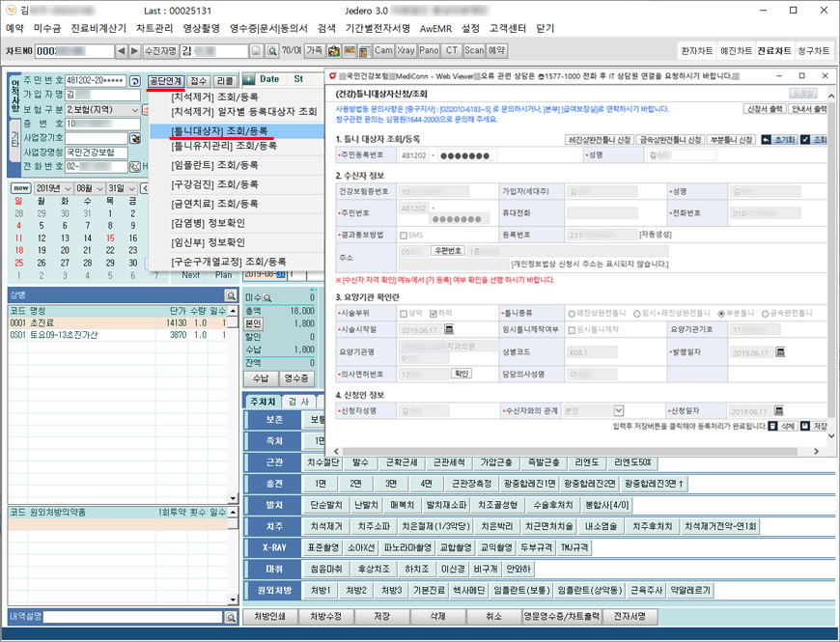Screen dimensions: 840x642
Task: Click the refresh icon next to 주민번호
Action: 134,80
